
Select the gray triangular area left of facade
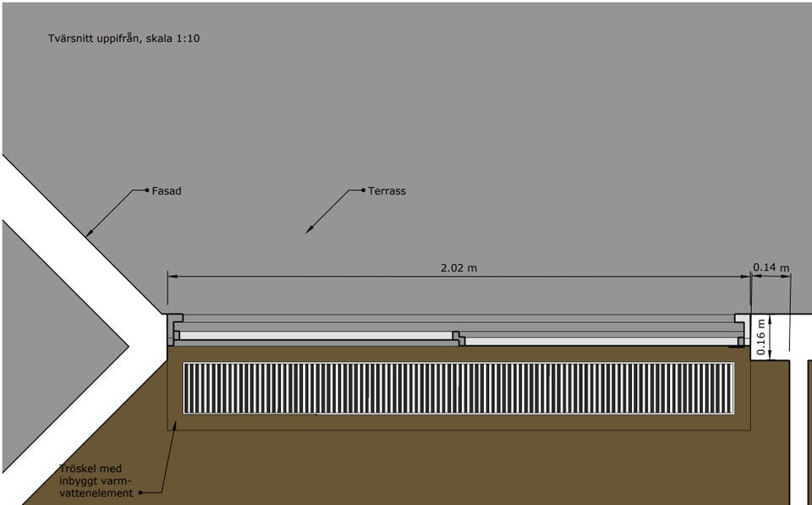pos(51,338)
